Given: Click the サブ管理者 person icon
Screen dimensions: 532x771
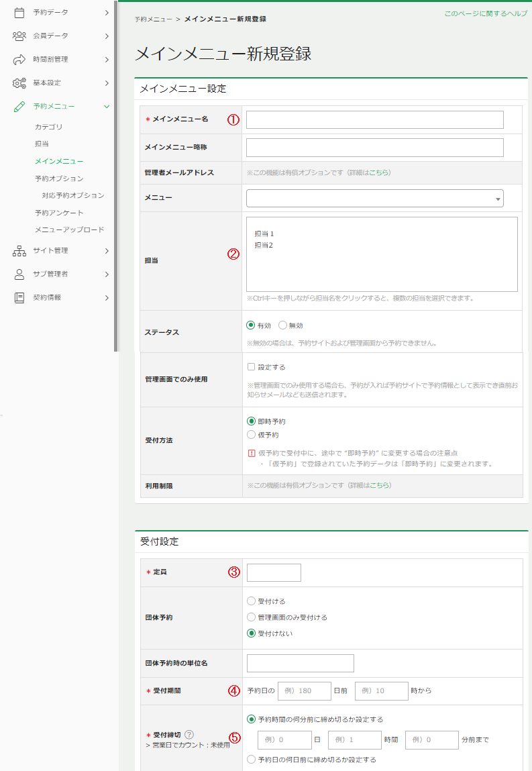Looking at the screenshot, I should (x=19, y=274).
